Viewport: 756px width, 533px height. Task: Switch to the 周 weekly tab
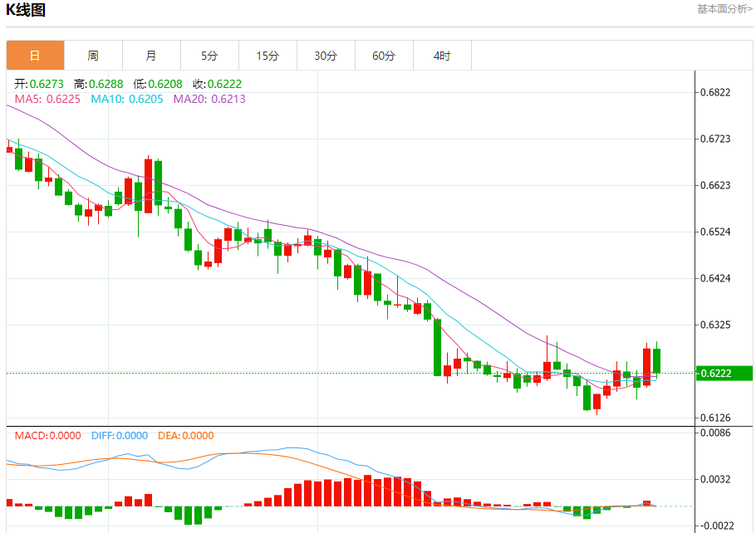pos(93,56)
